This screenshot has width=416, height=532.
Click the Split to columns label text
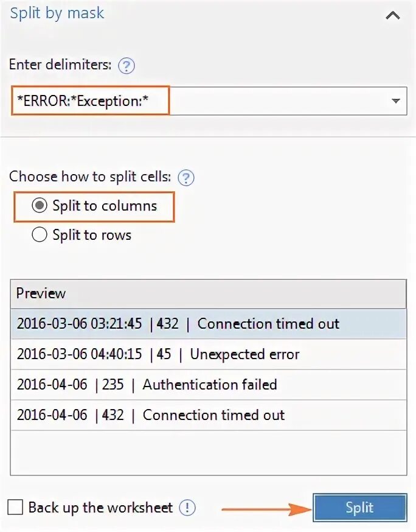coord(105,206)
